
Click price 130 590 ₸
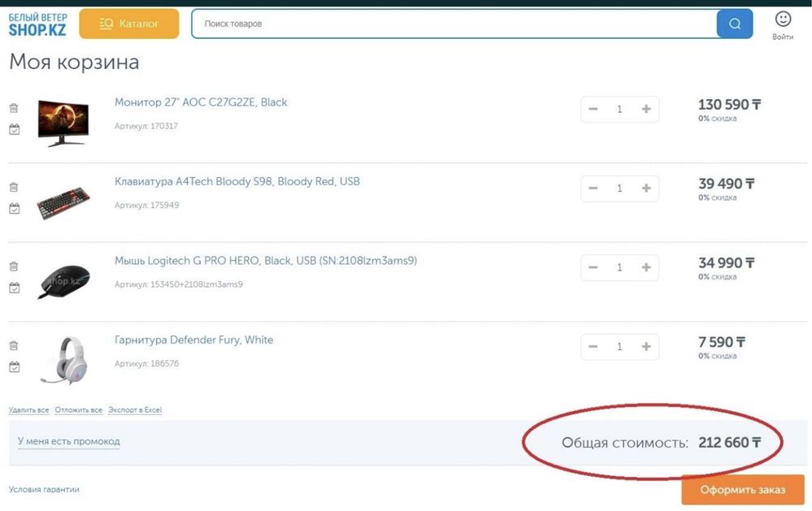tap(729, 105)
